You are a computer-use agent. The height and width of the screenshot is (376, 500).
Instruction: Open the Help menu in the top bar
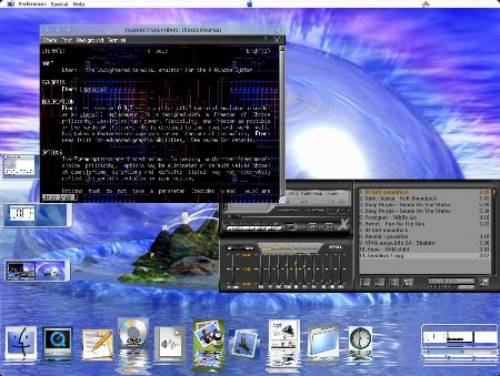coord(79,4)
